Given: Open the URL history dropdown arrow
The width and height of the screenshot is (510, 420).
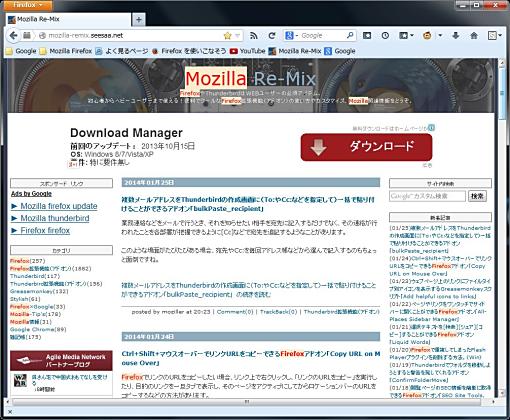Looking at the screenshot, I should pos(237,36).
